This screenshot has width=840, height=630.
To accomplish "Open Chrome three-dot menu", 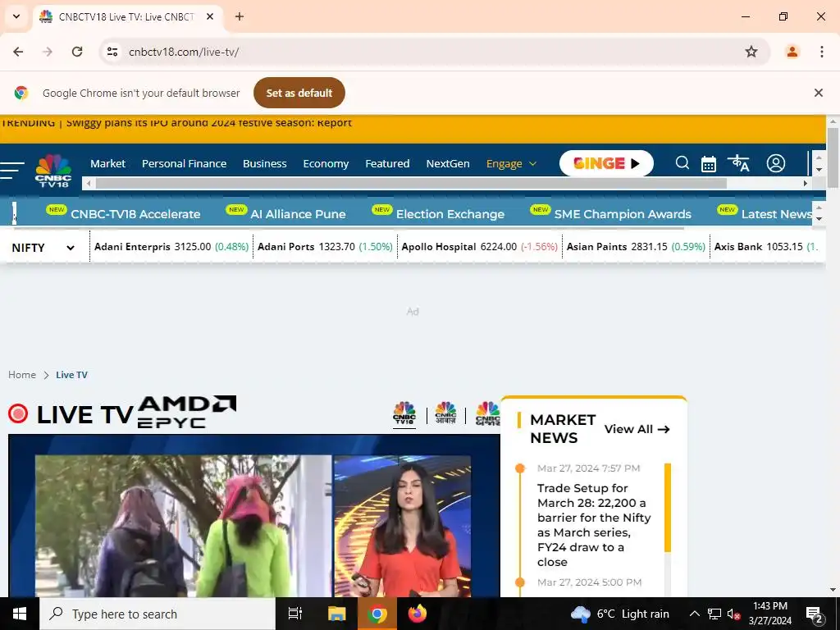I will coord(821,52).
